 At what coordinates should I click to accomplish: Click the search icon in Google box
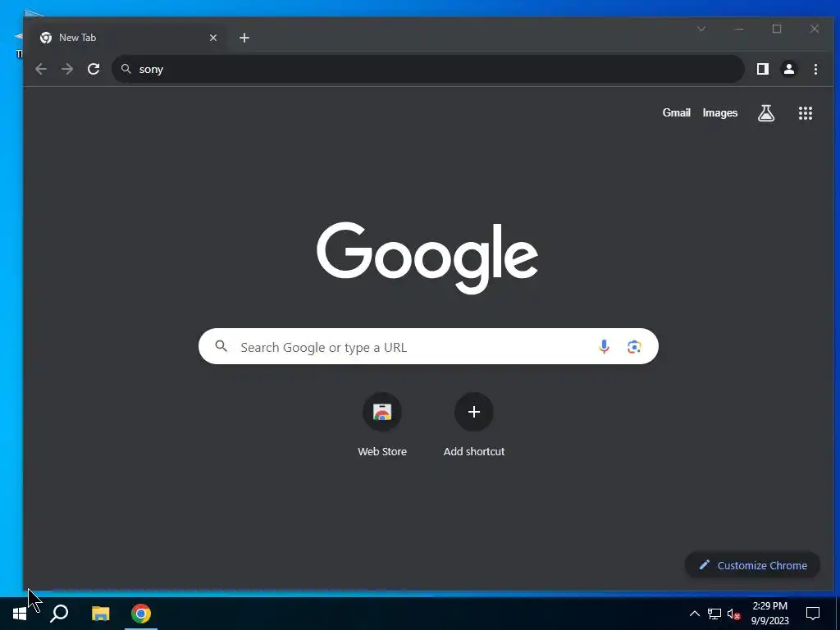221,346
